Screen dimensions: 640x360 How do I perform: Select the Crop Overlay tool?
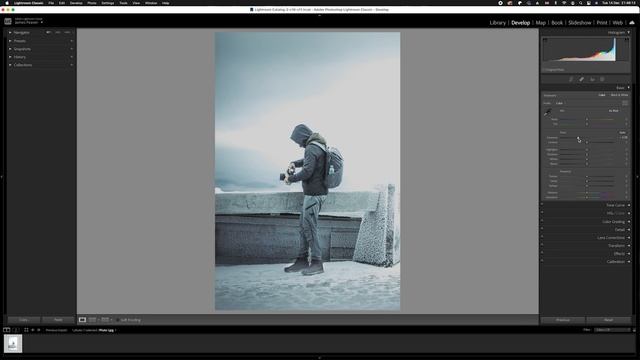point(571,79)
